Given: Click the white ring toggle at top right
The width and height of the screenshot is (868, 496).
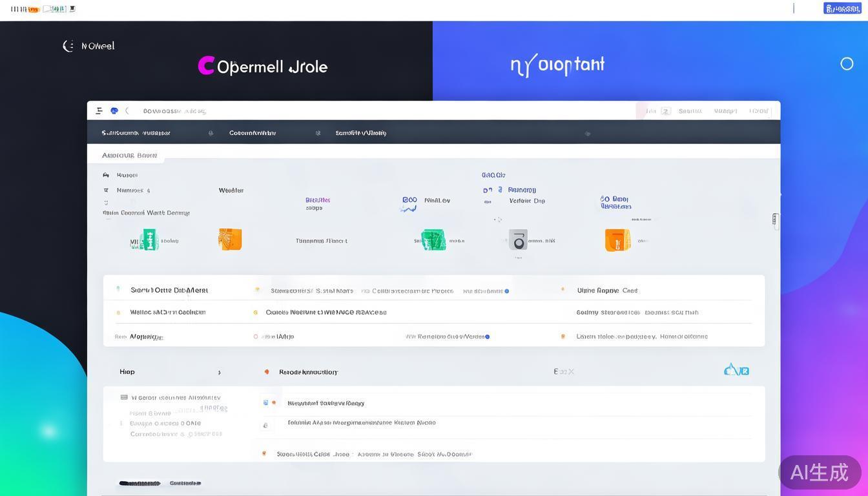Looking at the screenshot, I should click(x=847, y=63).
